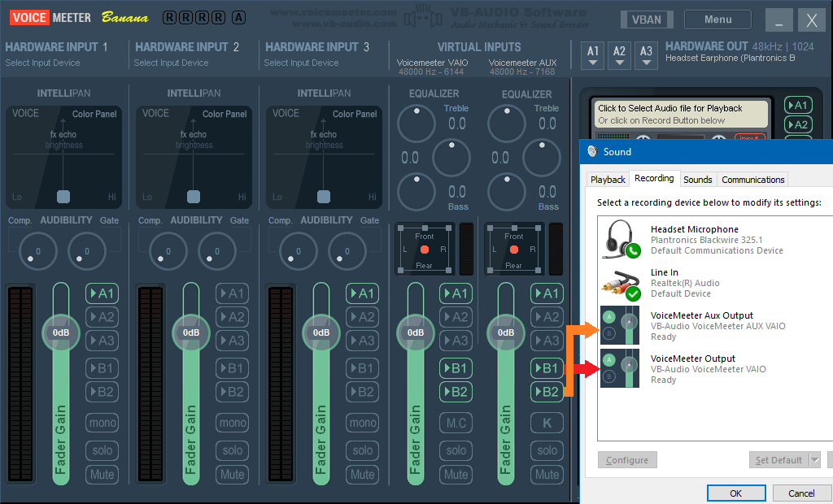Toggle A1 routing on Hardware Input 1
This screenshot has width=833, height=504.
(x=102, y=293)
